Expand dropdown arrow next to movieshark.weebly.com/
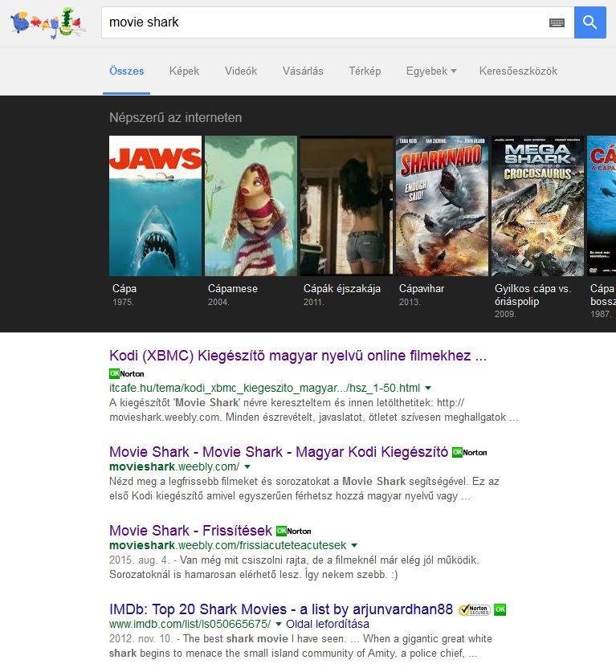 [x=247, y=466]
